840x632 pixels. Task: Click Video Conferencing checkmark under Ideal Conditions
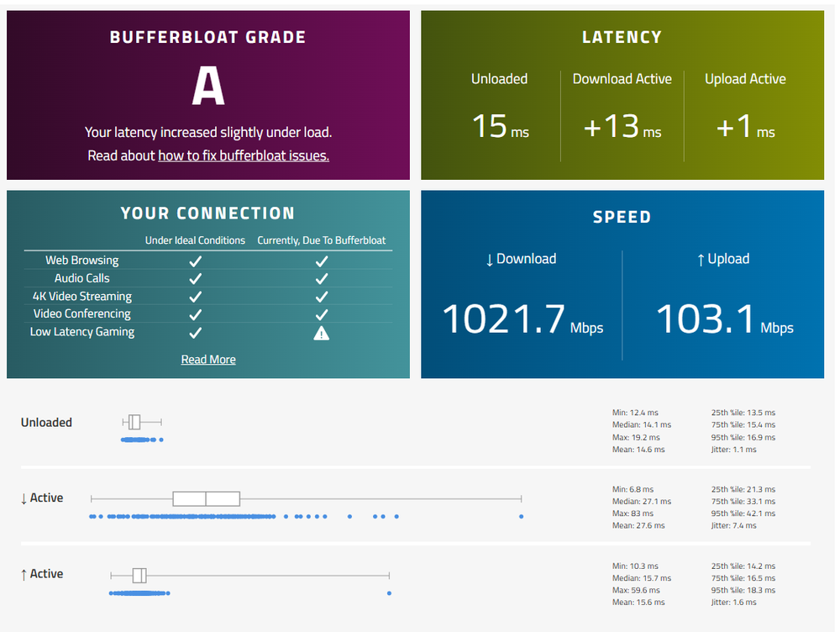[195, 314]
